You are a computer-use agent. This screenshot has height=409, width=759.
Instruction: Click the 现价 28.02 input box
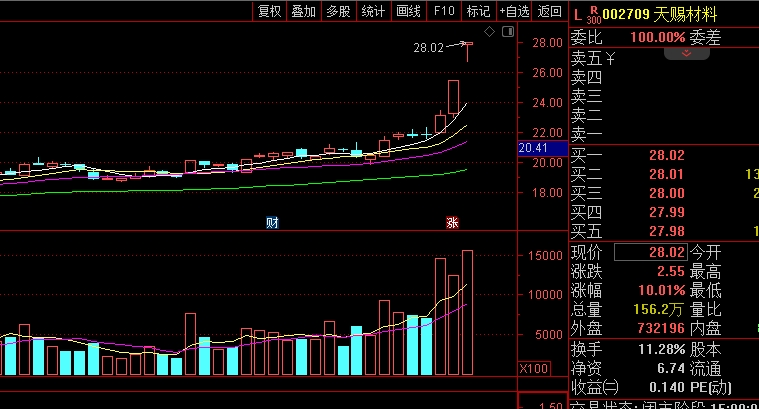click(651, 252)
